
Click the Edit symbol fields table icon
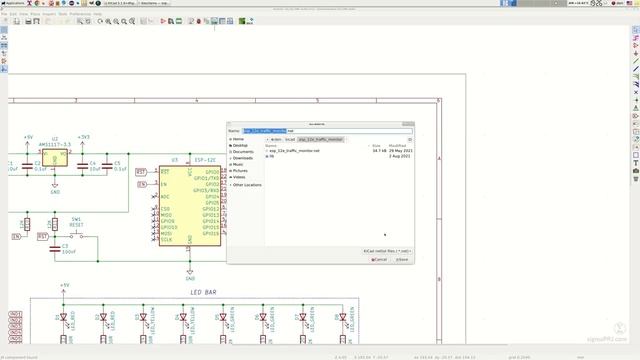[222, 21]
